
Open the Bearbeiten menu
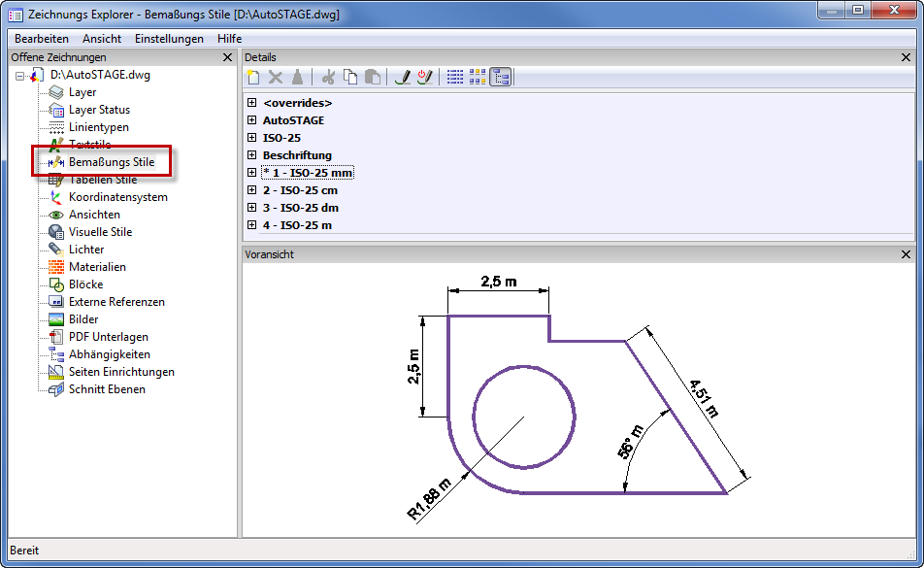click(42, 39)
